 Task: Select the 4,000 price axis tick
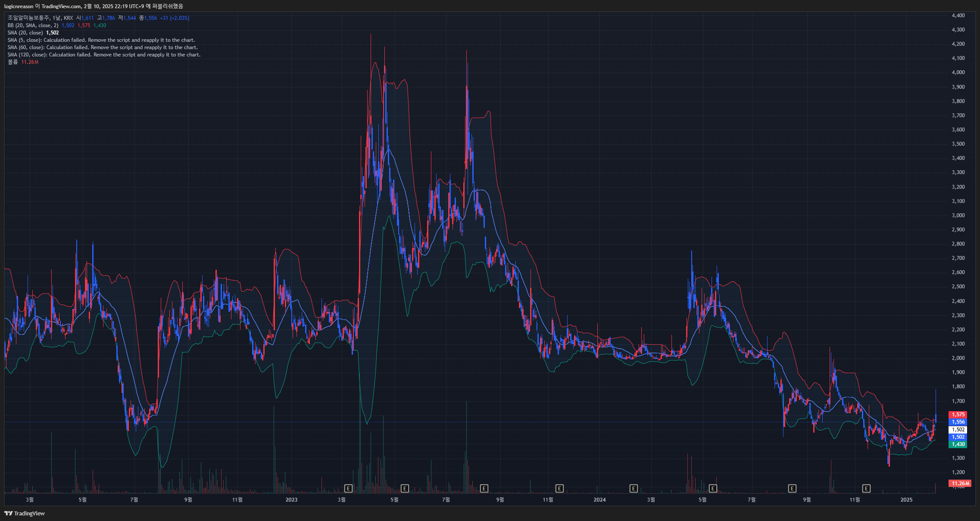958,72
